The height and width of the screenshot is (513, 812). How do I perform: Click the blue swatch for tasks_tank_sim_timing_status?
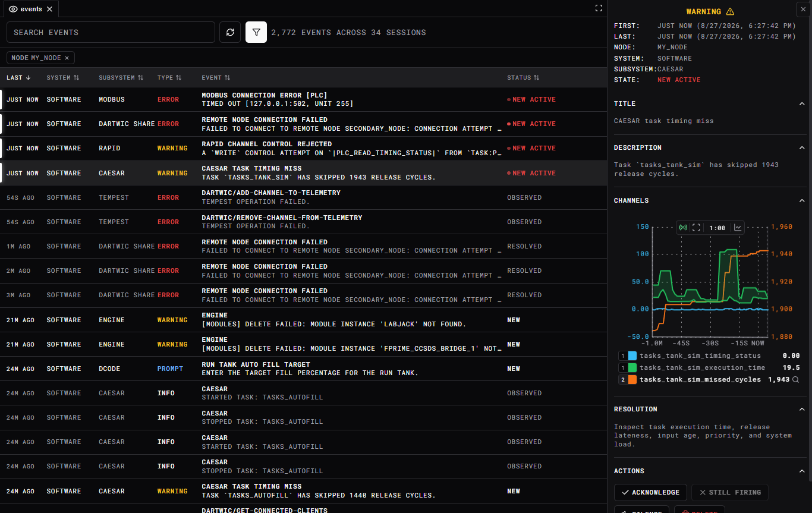pos(632,355)
